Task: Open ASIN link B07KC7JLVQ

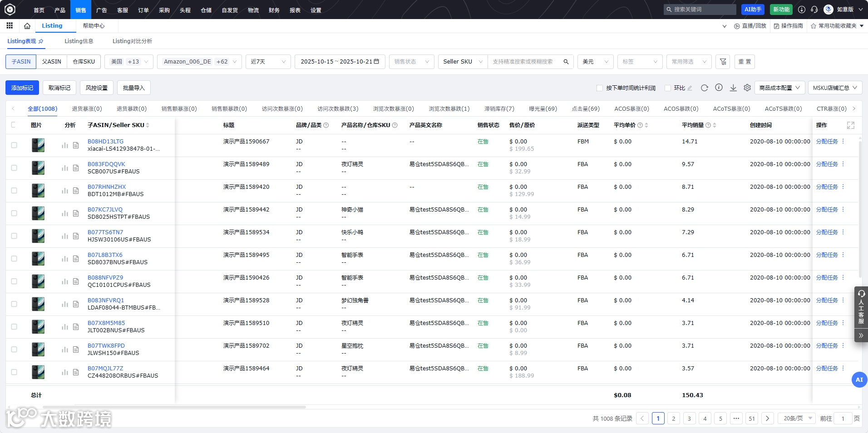Action: coord(105,210)
